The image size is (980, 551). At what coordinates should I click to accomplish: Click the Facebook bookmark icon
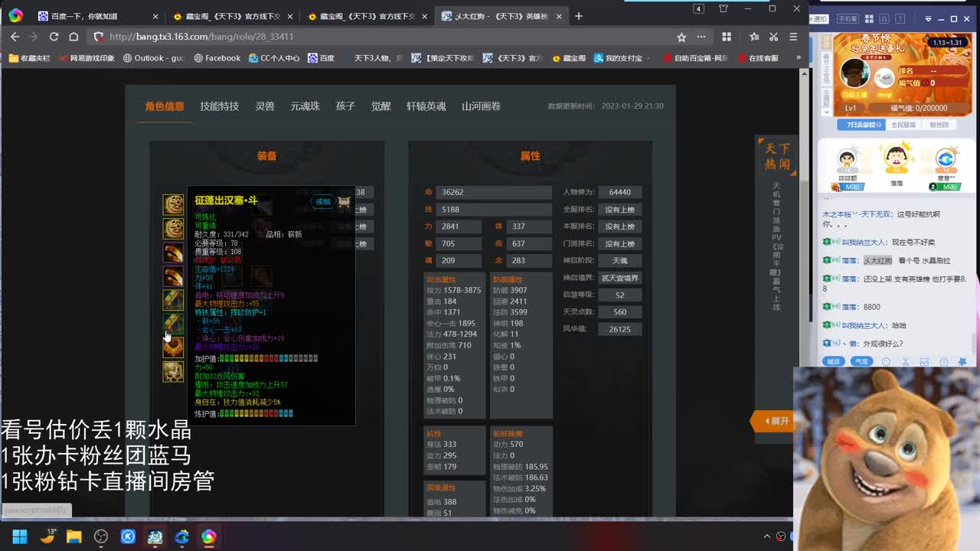point(198,57)
